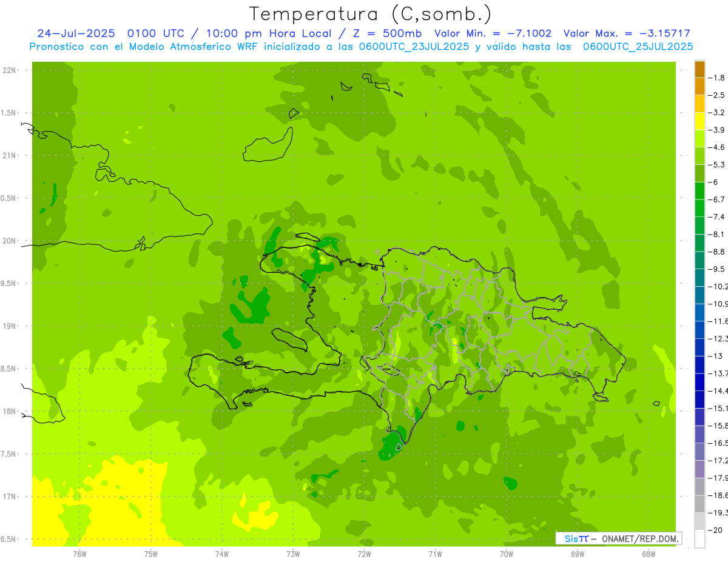Click the "72W" longitude label
The image size is (728, 562).
[364, 554]
